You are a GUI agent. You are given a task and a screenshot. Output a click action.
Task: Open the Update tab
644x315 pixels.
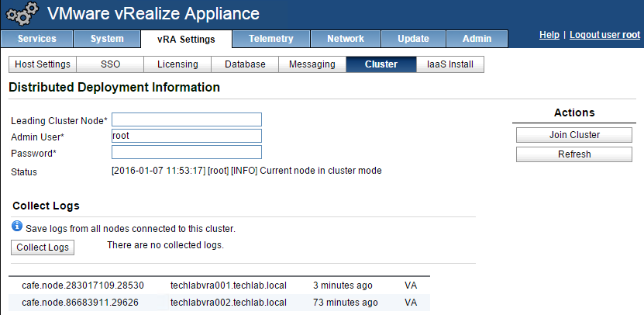coord(414,39)
